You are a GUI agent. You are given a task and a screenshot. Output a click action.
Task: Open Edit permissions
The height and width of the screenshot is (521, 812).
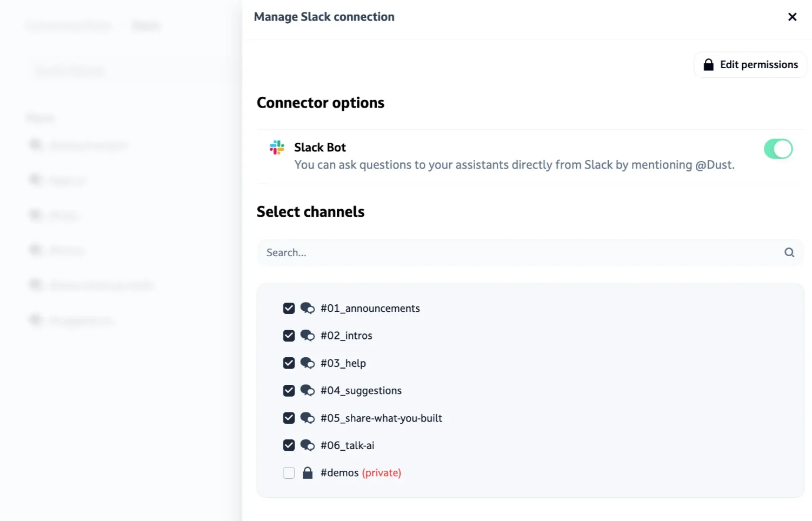750,65
